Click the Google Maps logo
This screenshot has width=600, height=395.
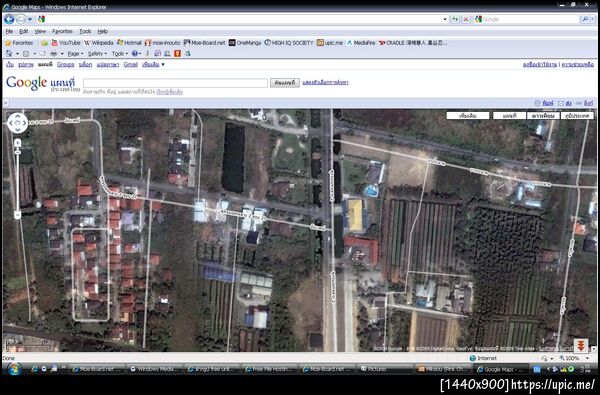[x=43, y=83]
